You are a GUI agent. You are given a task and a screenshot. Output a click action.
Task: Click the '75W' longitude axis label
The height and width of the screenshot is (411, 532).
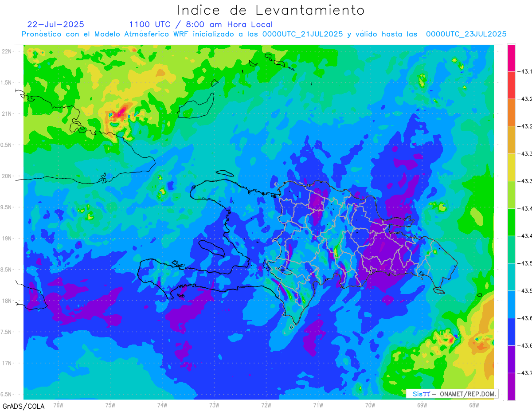click(110, 405)
